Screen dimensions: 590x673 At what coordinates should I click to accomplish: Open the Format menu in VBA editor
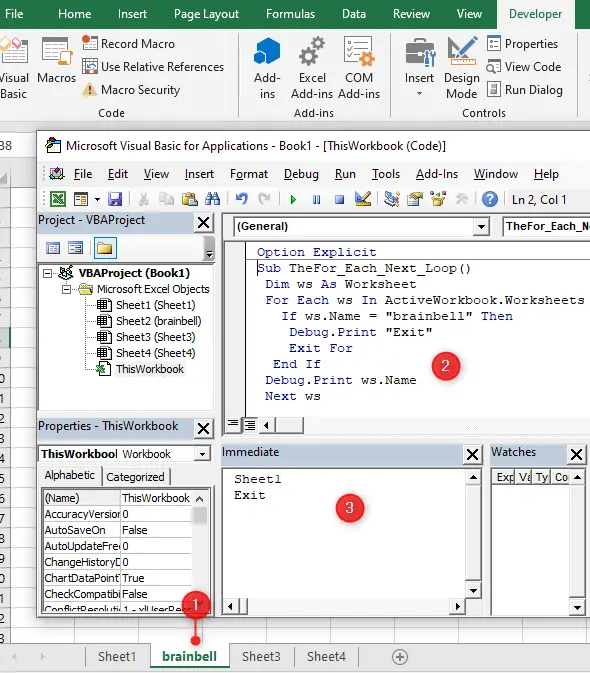point(249,174)
